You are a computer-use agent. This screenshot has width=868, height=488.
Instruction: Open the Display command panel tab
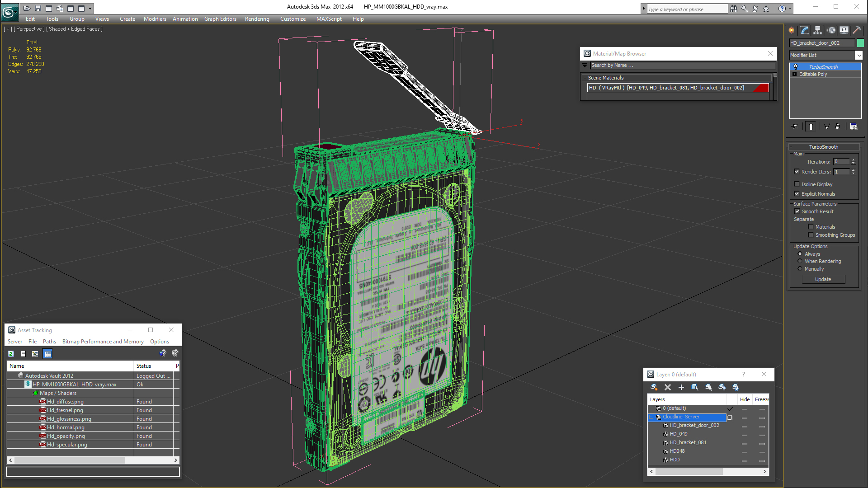(844, 30)
